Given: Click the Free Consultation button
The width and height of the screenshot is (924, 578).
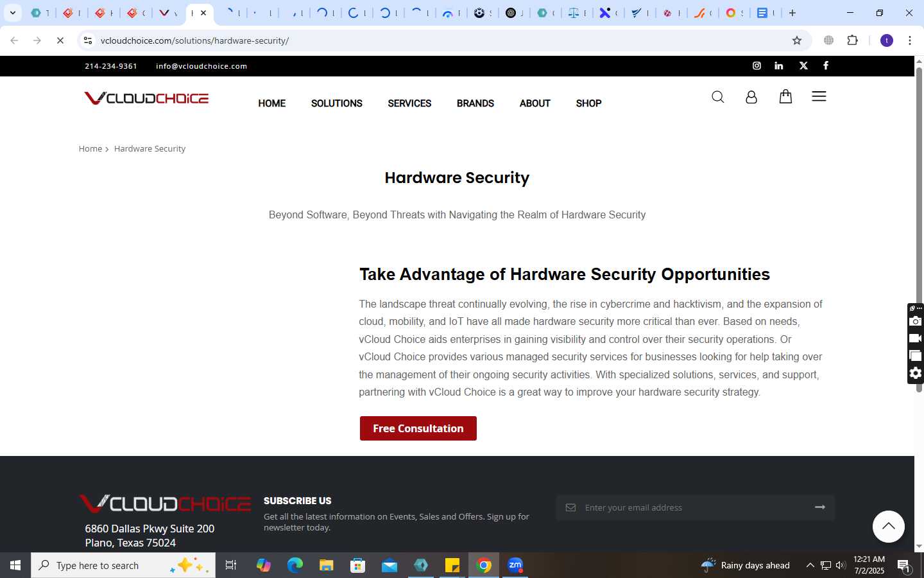Looking at the screenshot, I should [418, 428].
